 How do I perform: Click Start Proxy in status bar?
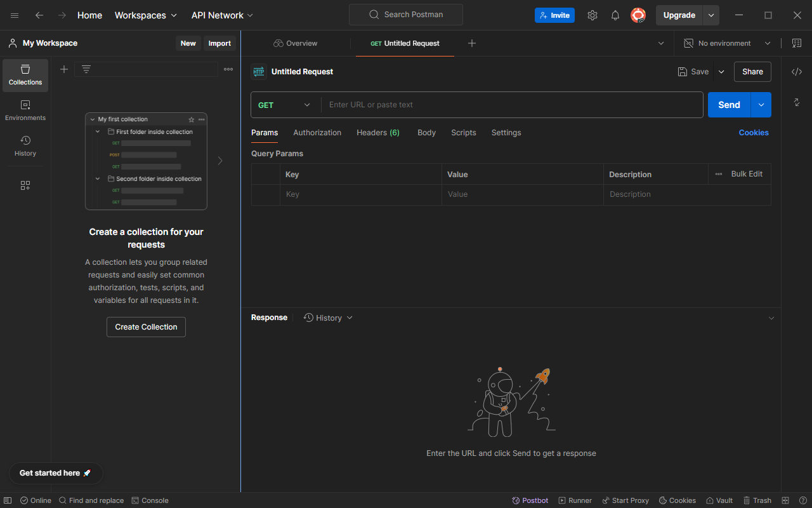(x=625, y=500)
